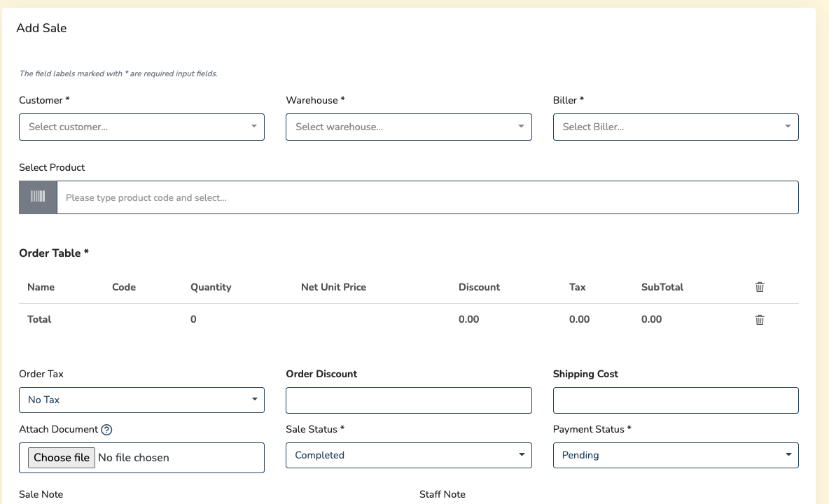Image resolution: width=829 pixels, height=504 pixels.
Task: Open the Biller dropdown
Action: 675,127
